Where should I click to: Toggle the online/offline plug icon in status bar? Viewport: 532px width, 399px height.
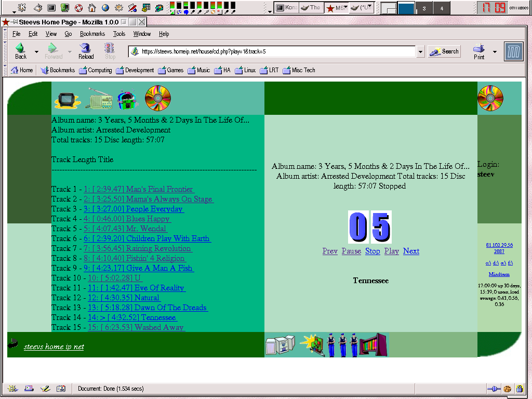coord(494,389)
